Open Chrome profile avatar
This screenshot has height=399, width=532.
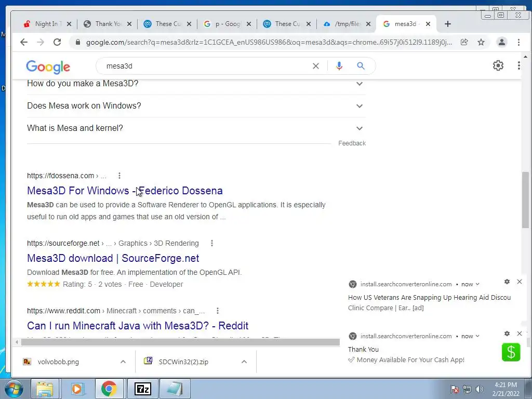(502, 42)
